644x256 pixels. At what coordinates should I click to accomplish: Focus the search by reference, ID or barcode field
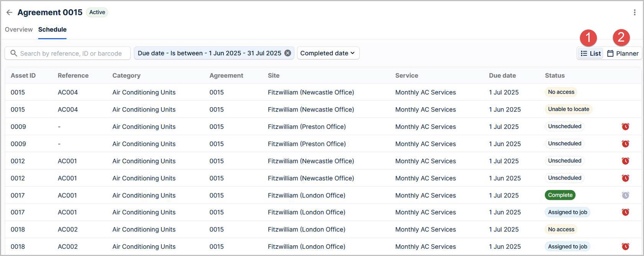click(67, 53)
